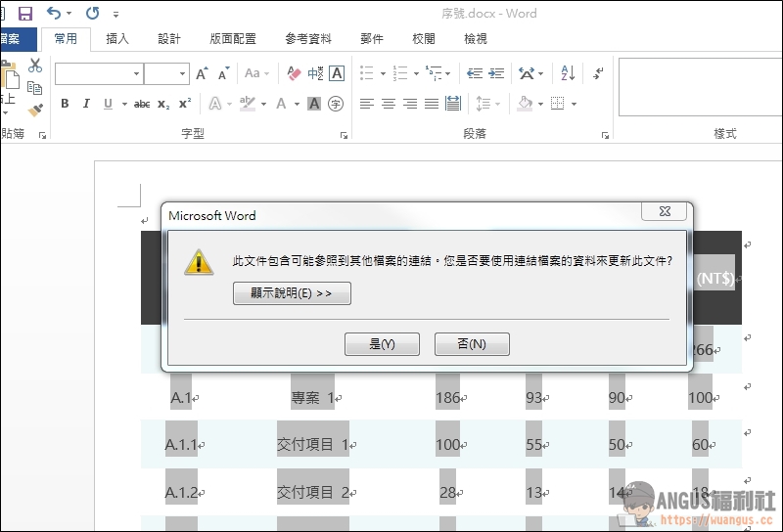Toggle Bold formatting
Image resolution: width=783 pixels, height=532 pixels.
coord(65,104)
